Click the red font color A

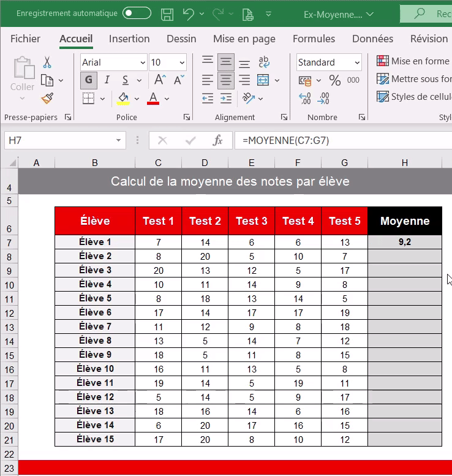point(153,99)
